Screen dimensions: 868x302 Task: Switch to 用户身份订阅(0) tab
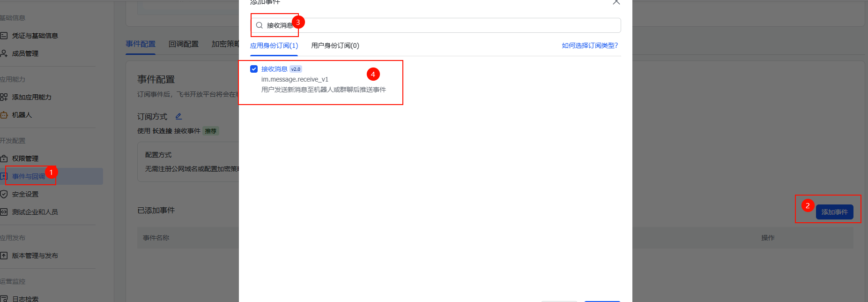[x=335, y=45]
